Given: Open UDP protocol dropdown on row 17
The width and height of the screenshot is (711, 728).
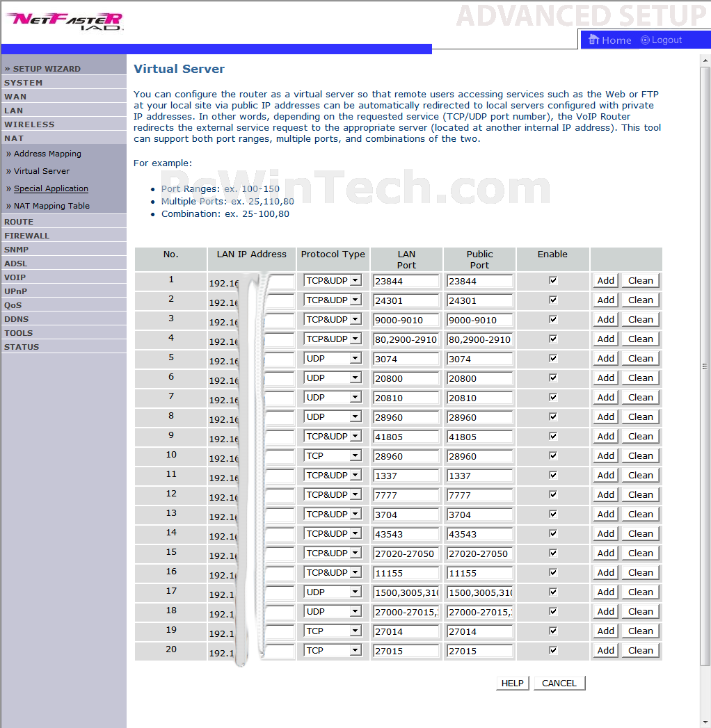Looking at the screenshot, I should 333,592.
